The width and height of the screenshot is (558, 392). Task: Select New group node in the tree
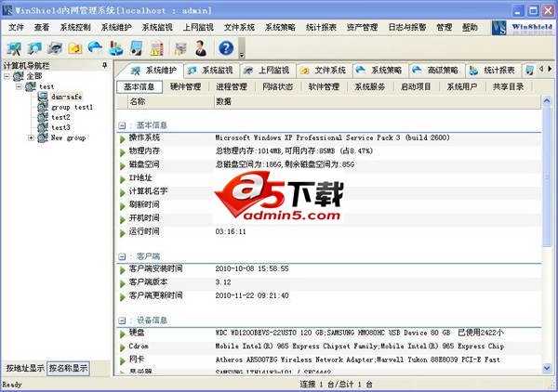tap(68, 137)
